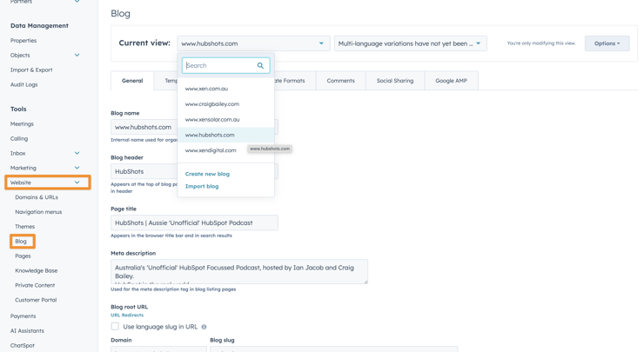The image size is (644, 352).
Task: Open Meetings under Tools
Action: pyautogui.click(x=22, y=124)
